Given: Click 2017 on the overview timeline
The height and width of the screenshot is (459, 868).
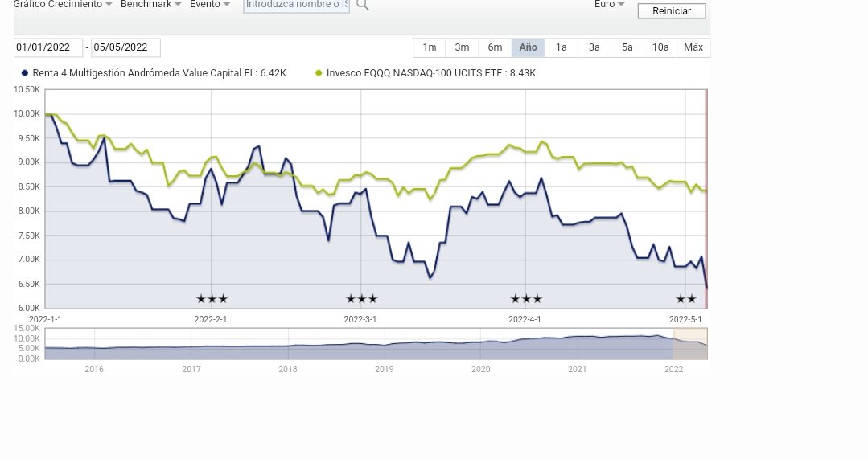Looking at the screenshot, I should coord(191,370).
